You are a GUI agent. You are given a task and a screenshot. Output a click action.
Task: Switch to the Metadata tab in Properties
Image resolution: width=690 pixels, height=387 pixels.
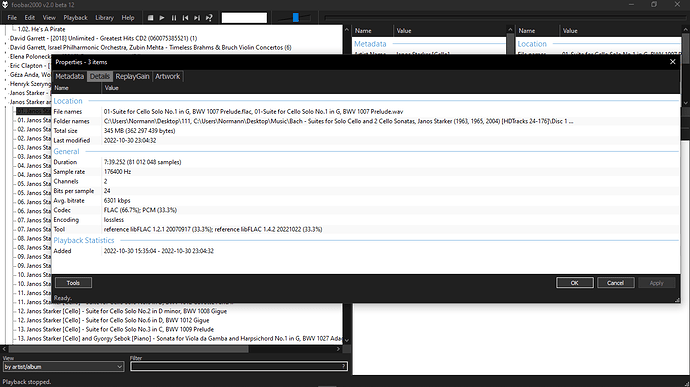pos(70,76)
